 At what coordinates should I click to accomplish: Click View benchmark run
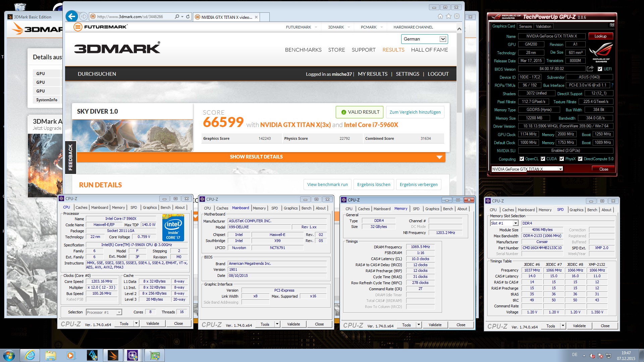pyautogui.click(x=327, y=184)
